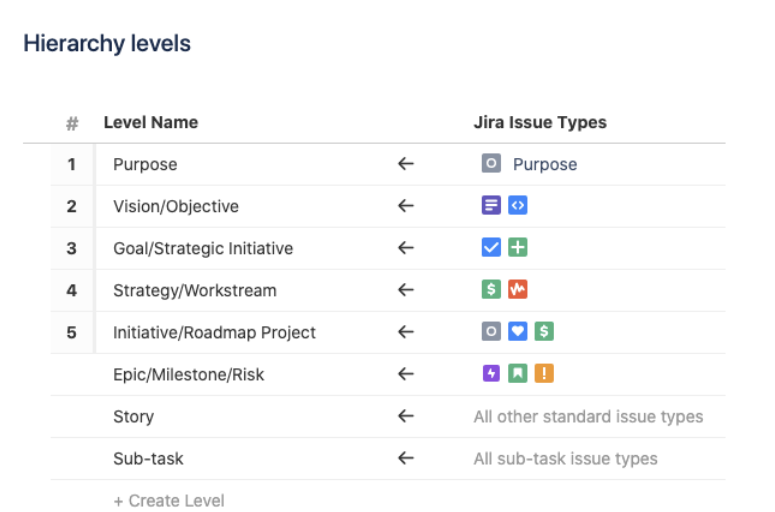Click the green bookmark icon in the Epic row
775x512 pixels.
tap(517, 374)
